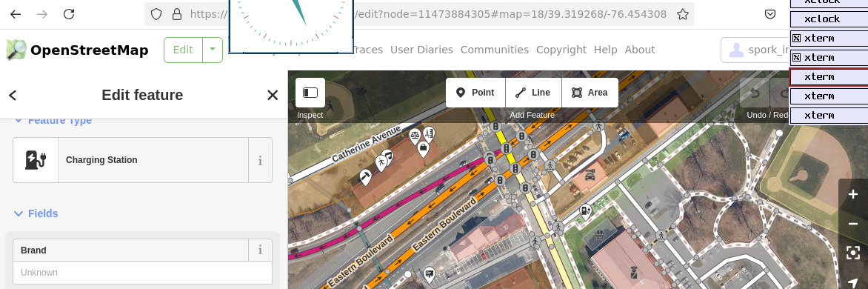Open the About page
The image size is (868, 289).
point(640,50)
